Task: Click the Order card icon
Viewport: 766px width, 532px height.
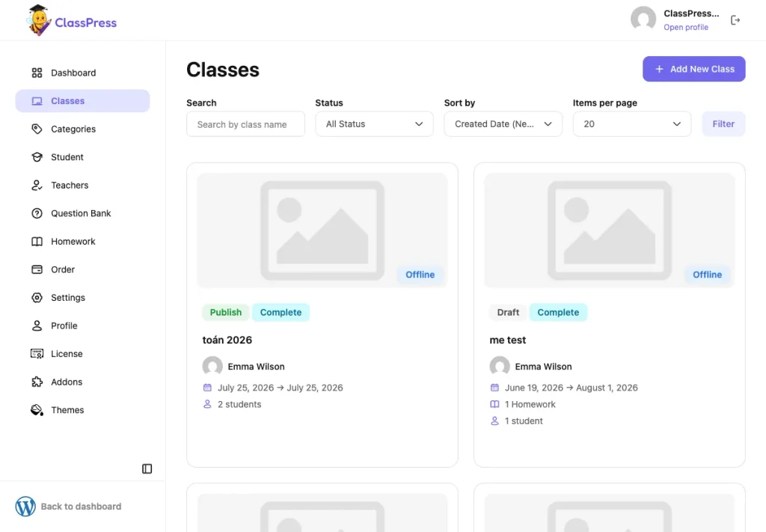Action: click(37, 269)
